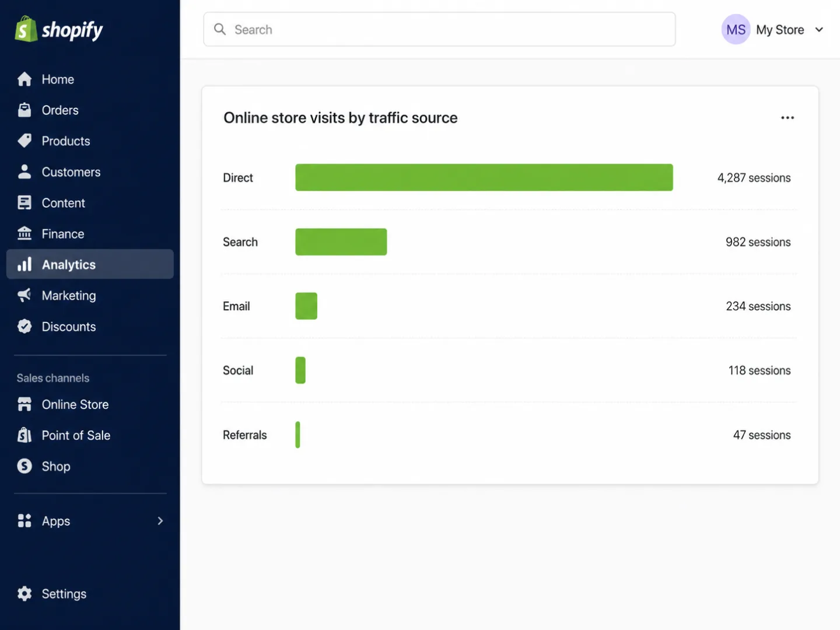
Task: Click the '4,287 sessions' value
Action: [754, 178]
